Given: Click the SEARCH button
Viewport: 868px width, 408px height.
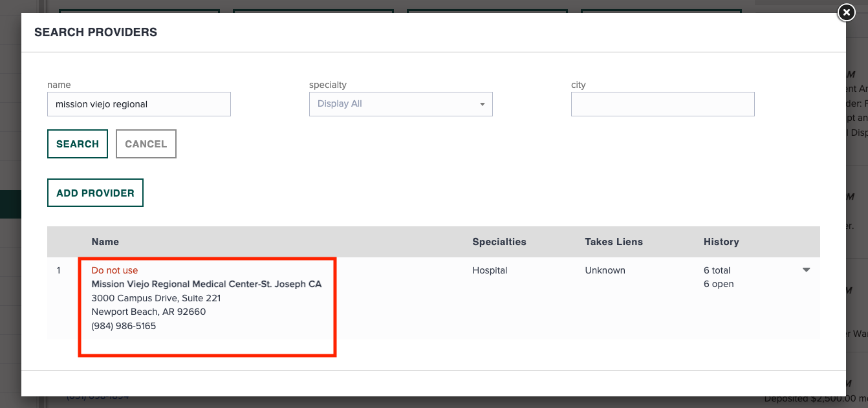Looking at the screenshot, I should pos(78,144).
